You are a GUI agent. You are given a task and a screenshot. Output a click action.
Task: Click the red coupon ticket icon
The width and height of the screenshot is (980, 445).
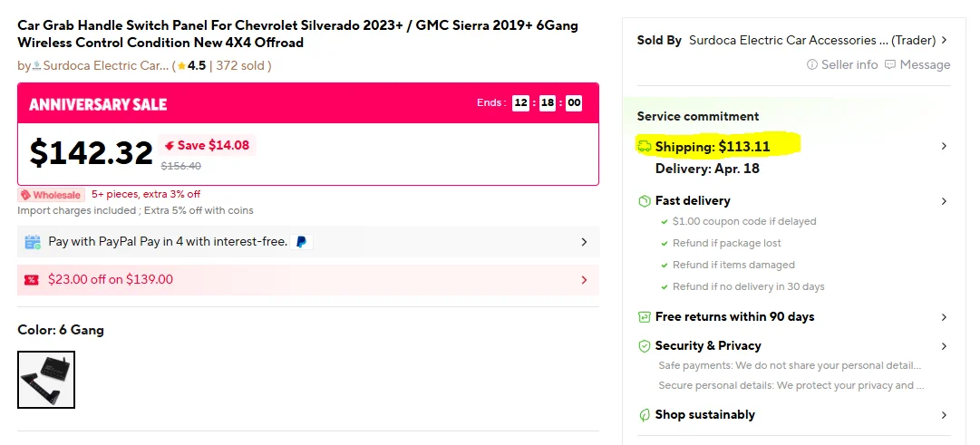[32, 280]
